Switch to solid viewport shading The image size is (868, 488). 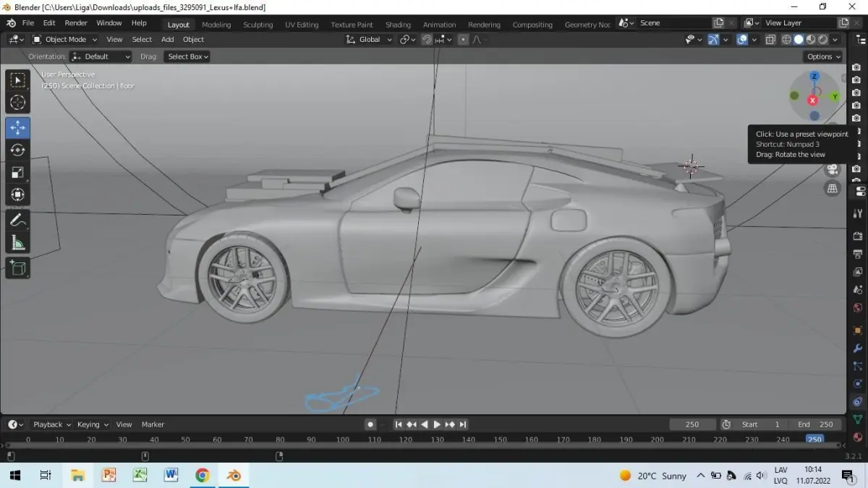[799, 40]
